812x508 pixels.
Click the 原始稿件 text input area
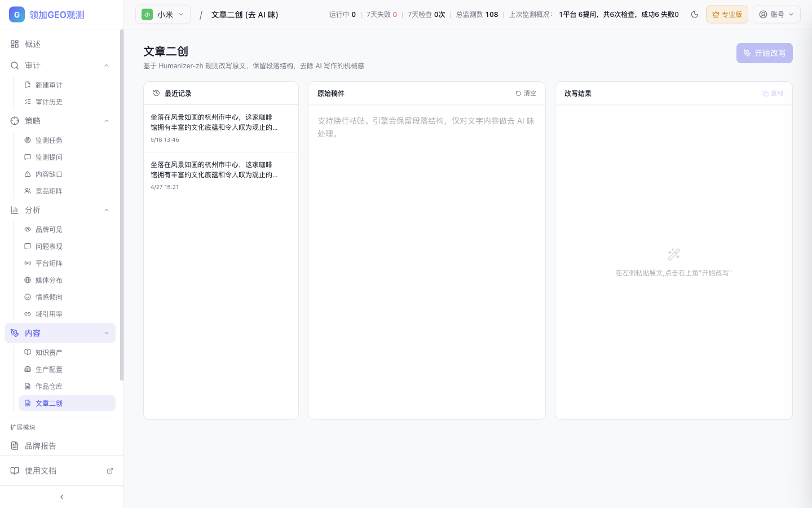tap(426, 261)
